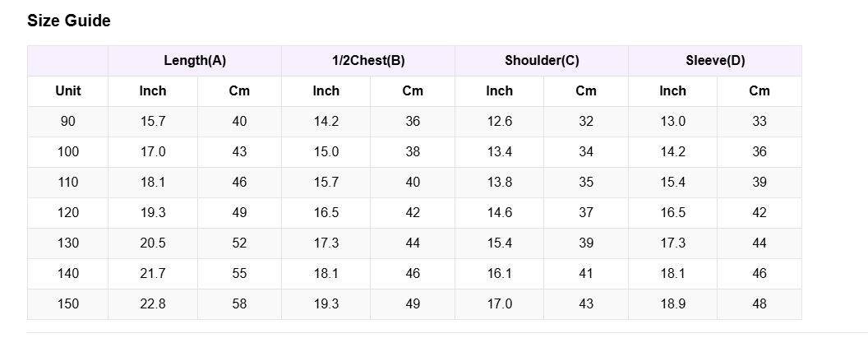Select the size 130 row label

coord(68,243)
